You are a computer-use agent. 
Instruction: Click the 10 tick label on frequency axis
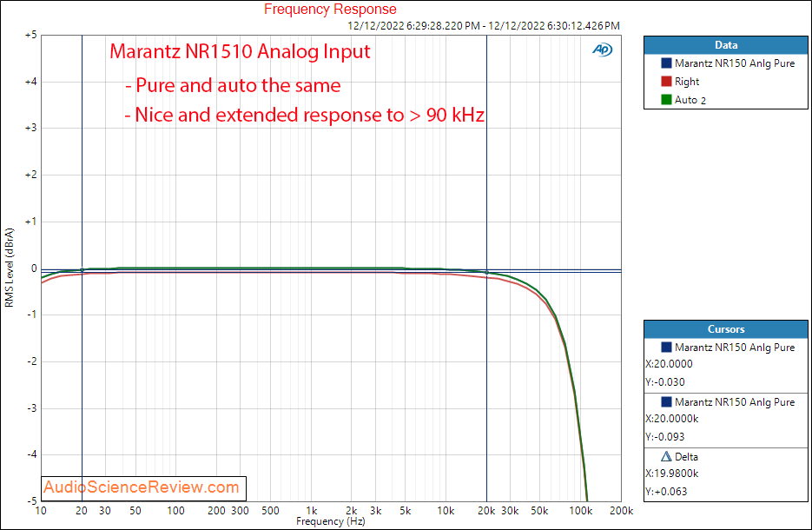click(x=41, y=512)
